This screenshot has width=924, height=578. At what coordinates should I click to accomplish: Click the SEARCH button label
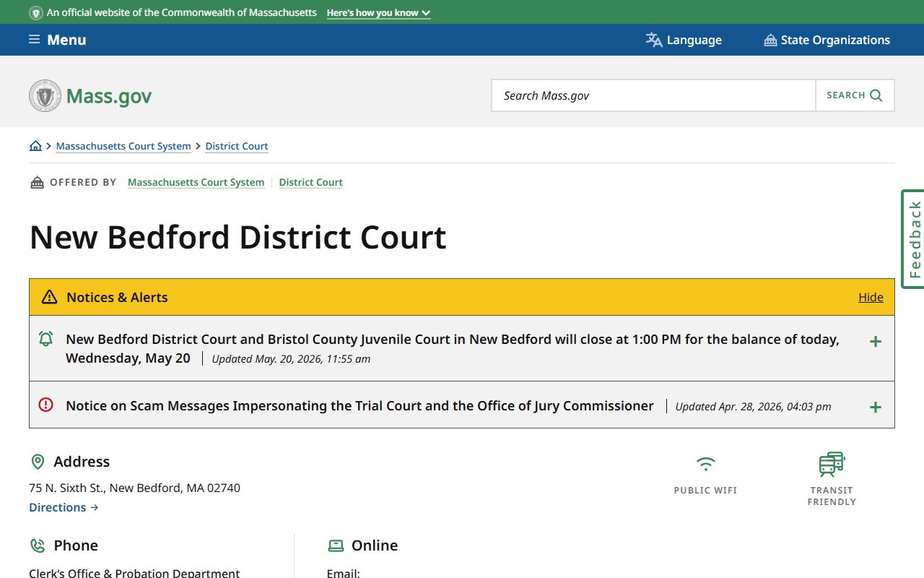point(845,95)
